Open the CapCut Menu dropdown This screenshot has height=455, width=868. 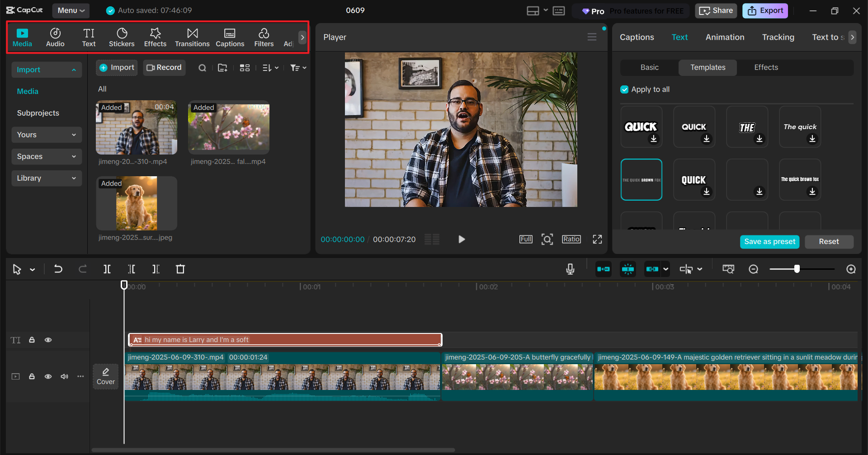point(71,10)
